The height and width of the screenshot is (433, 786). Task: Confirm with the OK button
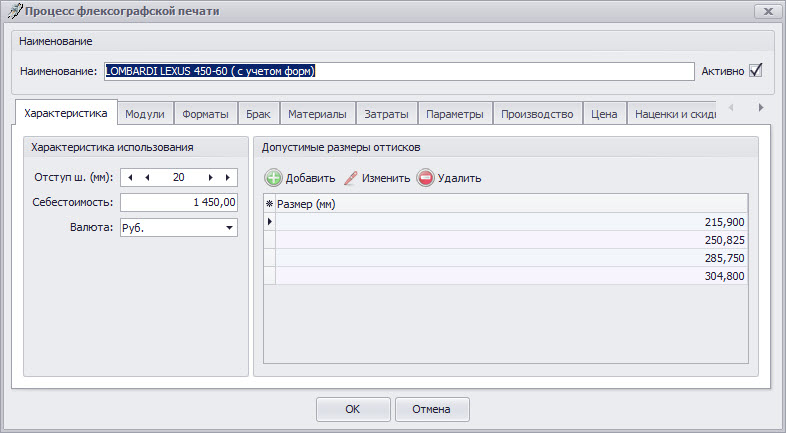click(353, 409)
